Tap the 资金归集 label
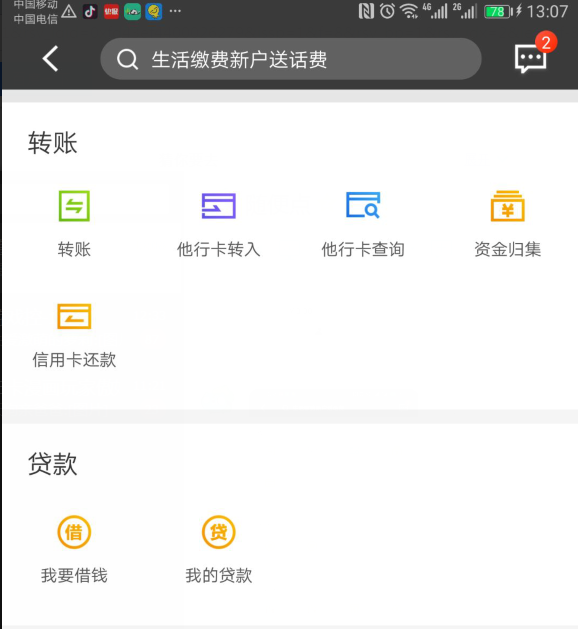Screen dimensions: 578x629 point(508,249)
